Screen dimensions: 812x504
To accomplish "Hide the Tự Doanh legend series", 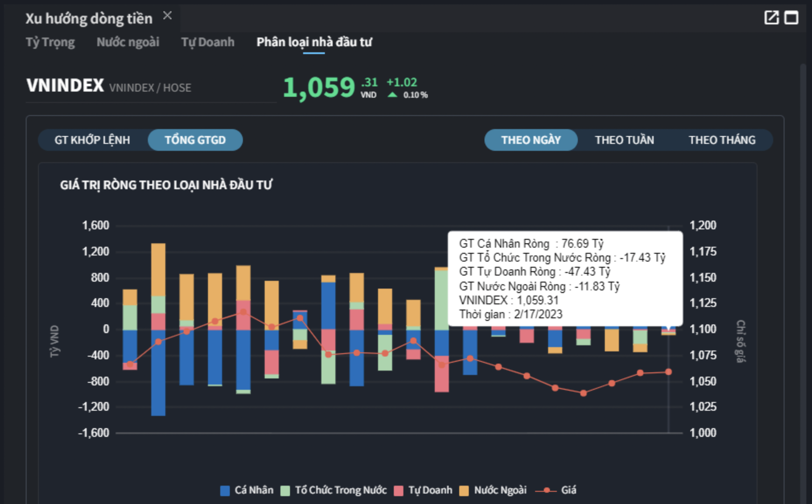I will pos(423,490).
